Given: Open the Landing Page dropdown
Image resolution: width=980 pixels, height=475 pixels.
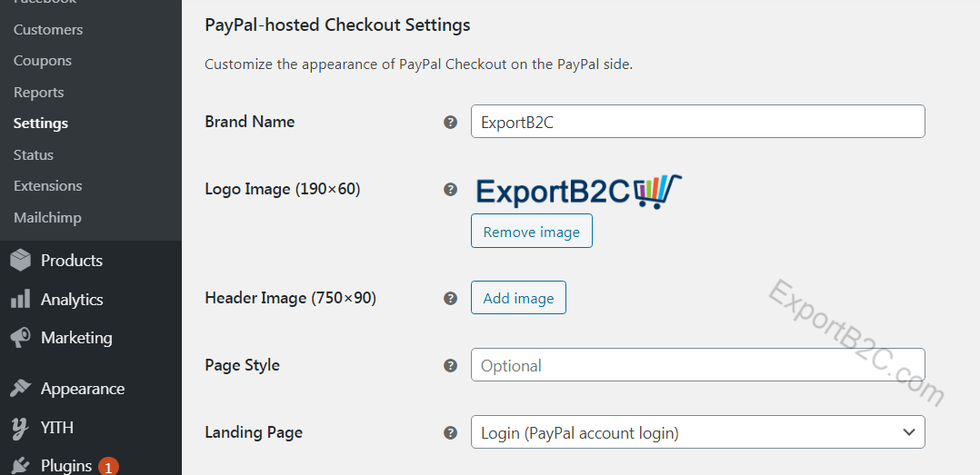Looking at the screenshot, I should click(697, 432).
